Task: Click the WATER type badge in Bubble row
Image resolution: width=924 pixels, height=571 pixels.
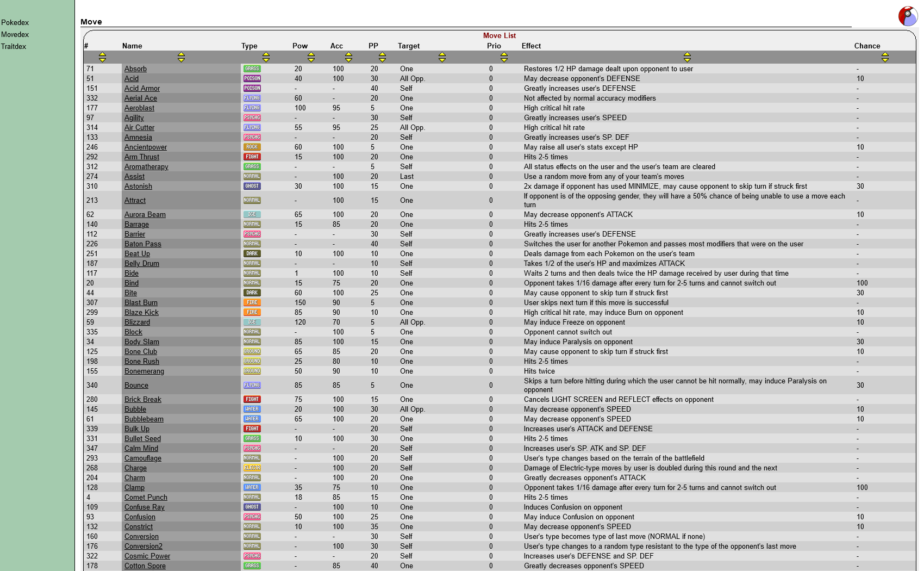Action: click(252, 409)
